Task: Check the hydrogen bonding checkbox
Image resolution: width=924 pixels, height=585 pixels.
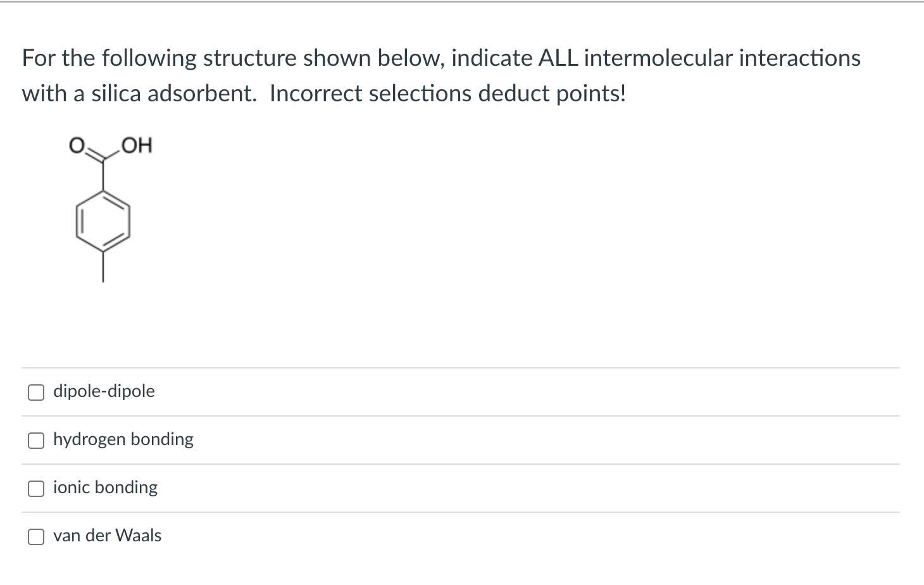Action: pyautogui.click(x=36, y=441)
